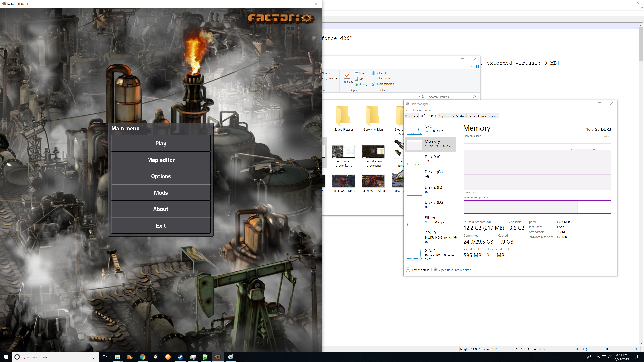Switch to the App history tab

pos(446,116)
